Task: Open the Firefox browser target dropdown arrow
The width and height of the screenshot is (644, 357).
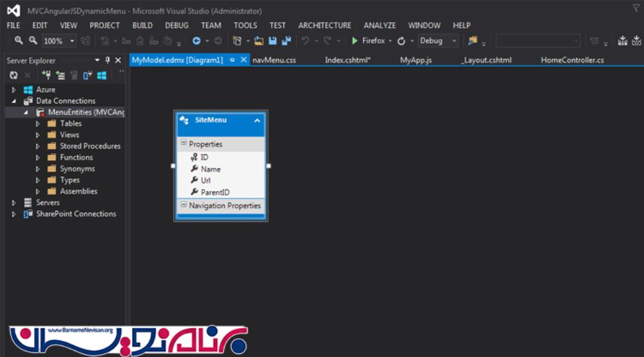Action: point(390,41)
